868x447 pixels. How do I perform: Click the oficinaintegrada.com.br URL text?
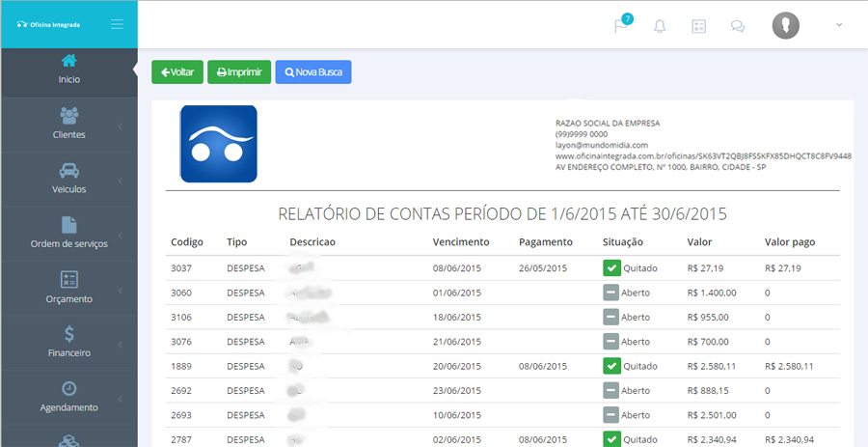click(x=703, y=156)
